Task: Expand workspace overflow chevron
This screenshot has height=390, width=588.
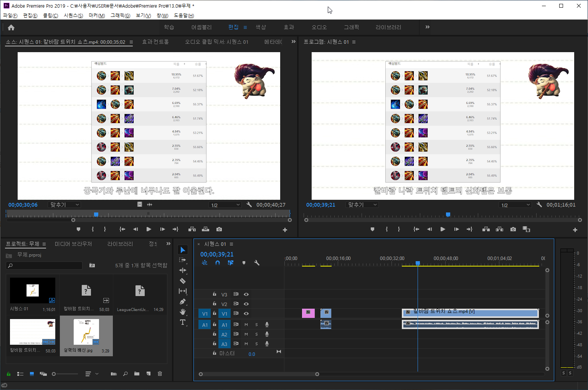Action: click(x=428, y=27)
